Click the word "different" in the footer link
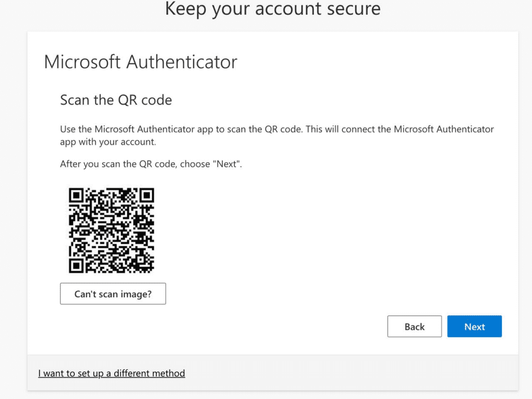This screenshot has height=399, width=532. tap(132, 373)
